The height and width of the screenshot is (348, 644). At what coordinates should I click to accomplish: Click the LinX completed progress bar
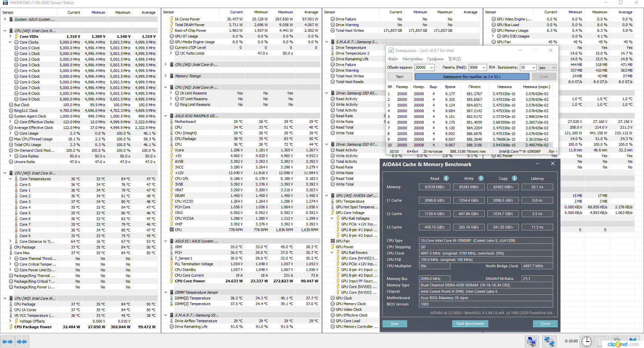click(x=472, y=77)
